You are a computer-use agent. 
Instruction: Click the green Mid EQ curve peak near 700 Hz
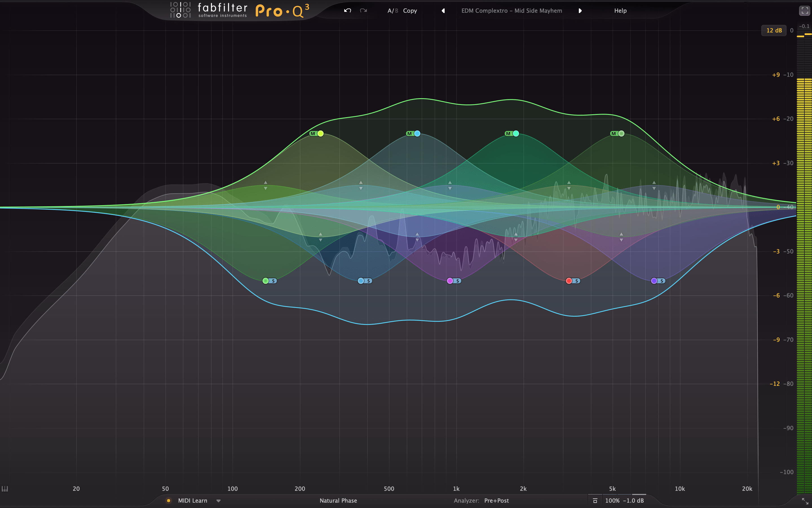coord(422,98)
